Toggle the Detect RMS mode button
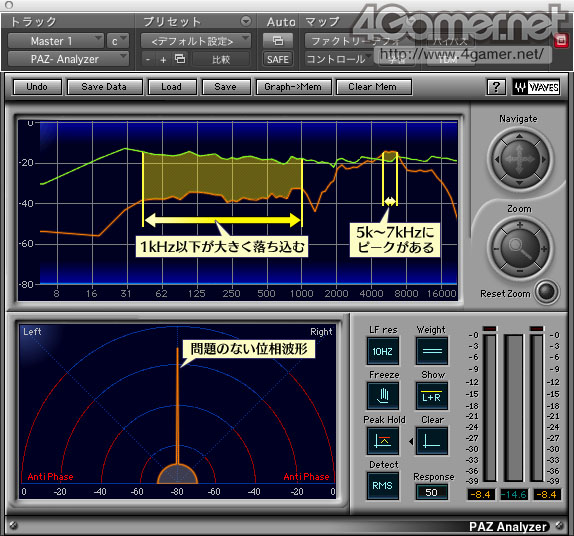Image resolution: width=574 pixels, height=536 pixels. 383,485
